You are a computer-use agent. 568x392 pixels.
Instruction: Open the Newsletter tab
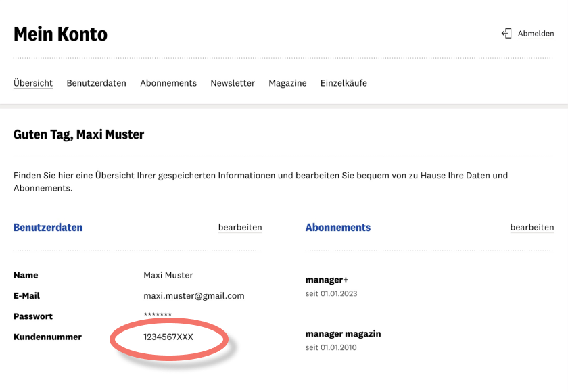point(233,83)
